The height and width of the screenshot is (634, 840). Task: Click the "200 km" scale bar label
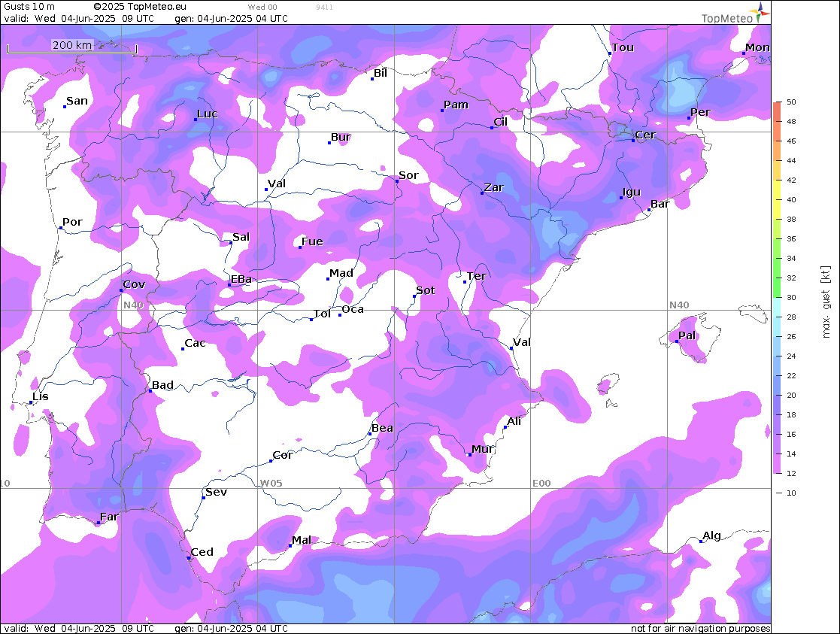(x=71, y=45)
